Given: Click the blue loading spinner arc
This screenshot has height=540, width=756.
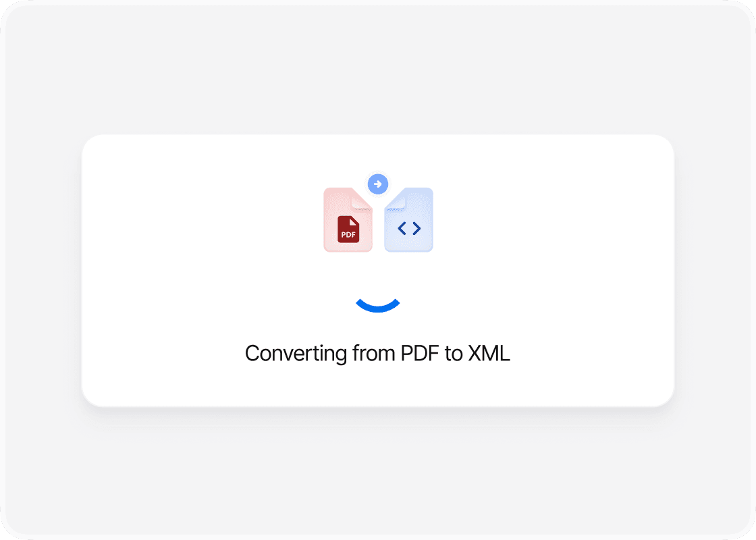Looking at the screenshot, I should (x=378, y=306).
